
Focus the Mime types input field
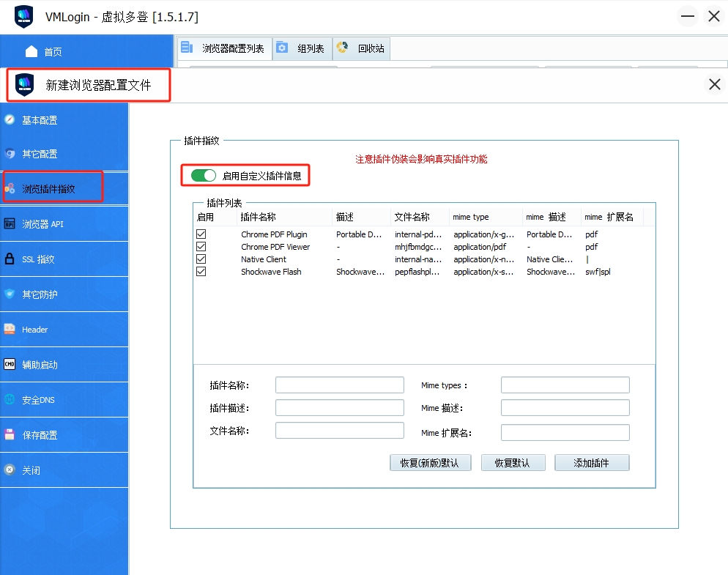565,385
